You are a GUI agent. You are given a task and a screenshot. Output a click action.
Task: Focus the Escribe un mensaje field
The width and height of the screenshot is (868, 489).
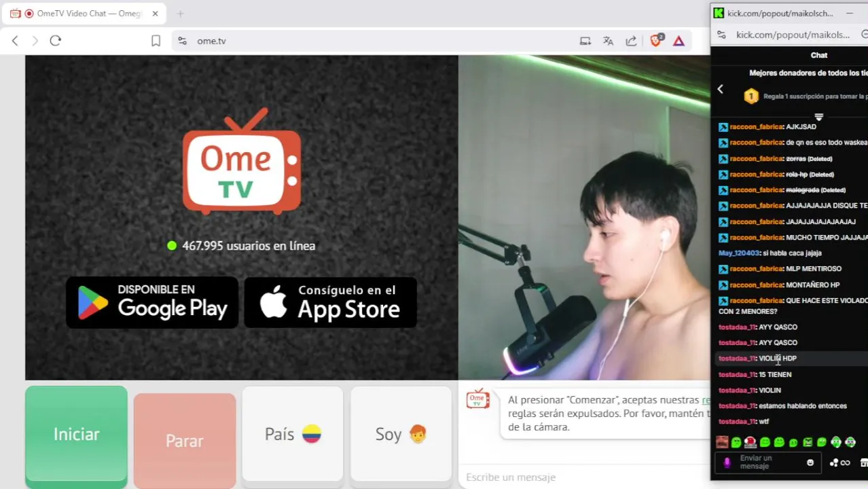(584, 477)
